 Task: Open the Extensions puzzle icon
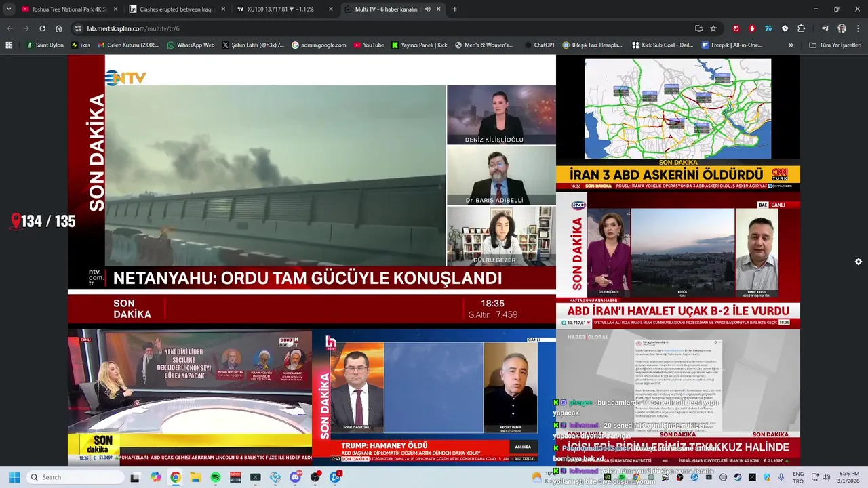coord(802,28)
